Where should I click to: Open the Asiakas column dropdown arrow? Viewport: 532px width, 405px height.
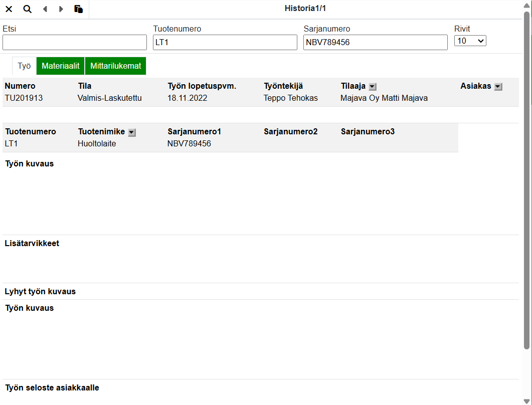(498, 87)
